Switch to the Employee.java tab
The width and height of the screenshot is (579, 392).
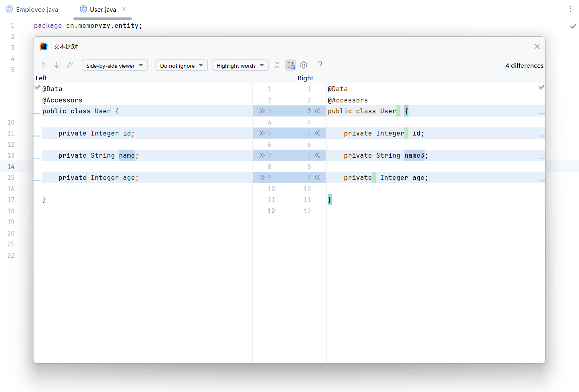coord(32,9)
